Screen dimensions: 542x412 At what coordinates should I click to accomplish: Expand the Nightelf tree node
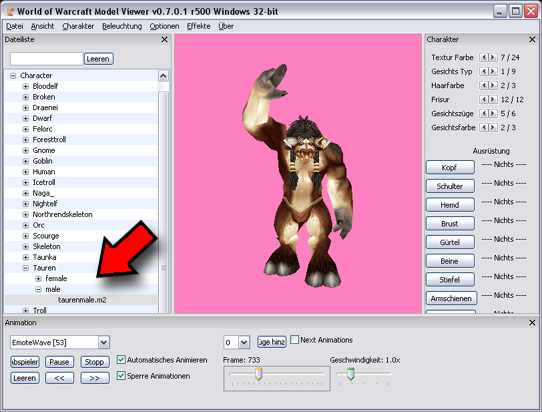point(26,204)
